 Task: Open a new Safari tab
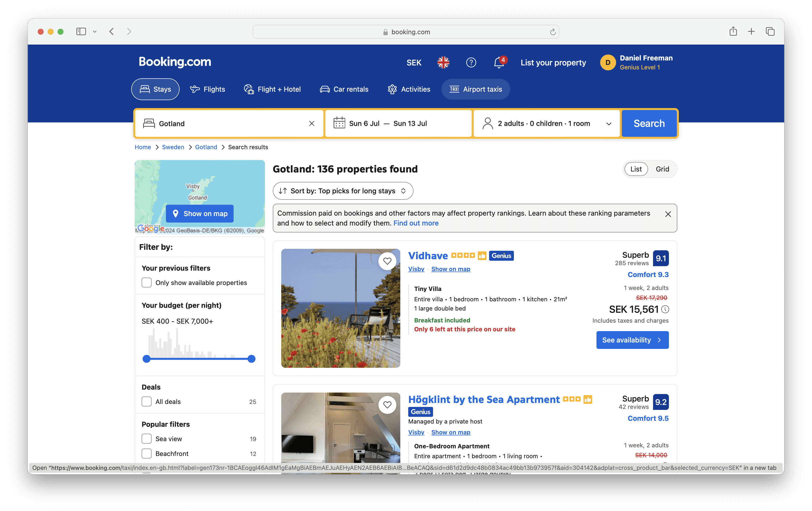click(x=751, y=31)
